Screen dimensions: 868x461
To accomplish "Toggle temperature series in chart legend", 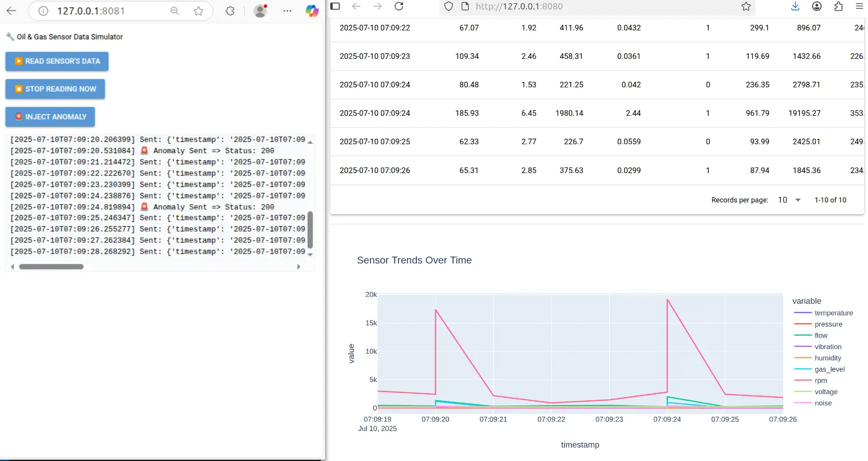I will 823,313.
